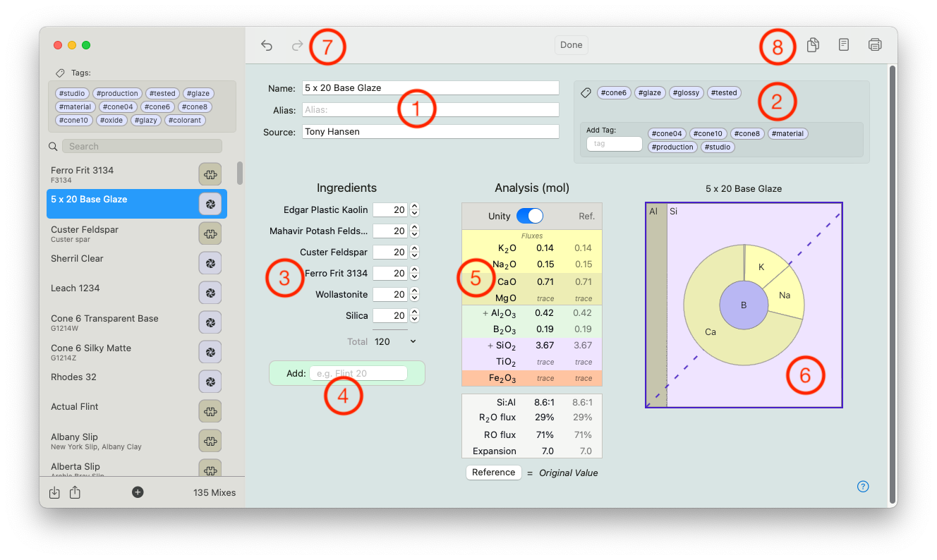
Task: Toggle #cone04 filter tag in sidebar
Action: point(117,106)
